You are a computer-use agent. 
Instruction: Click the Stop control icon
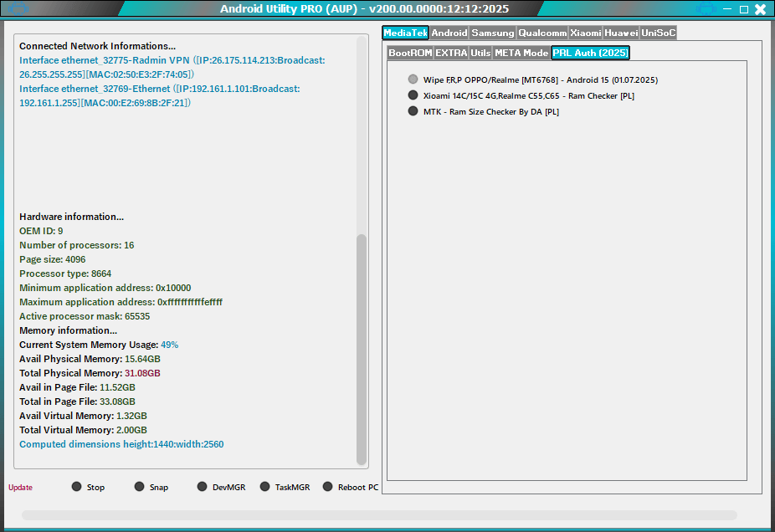[77, 487]
